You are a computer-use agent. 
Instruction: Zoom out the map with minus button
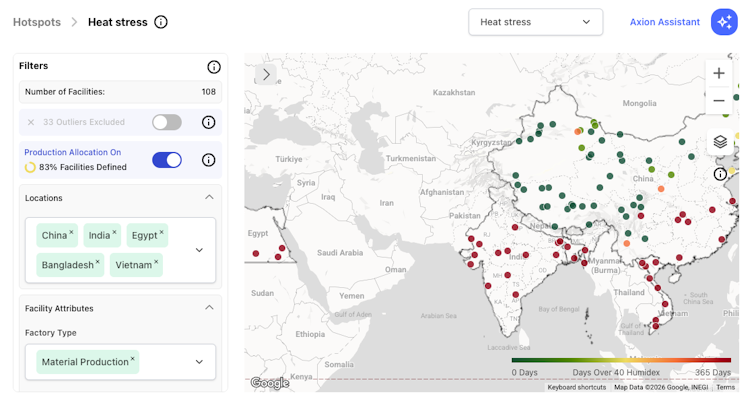(x=718, y=100)
